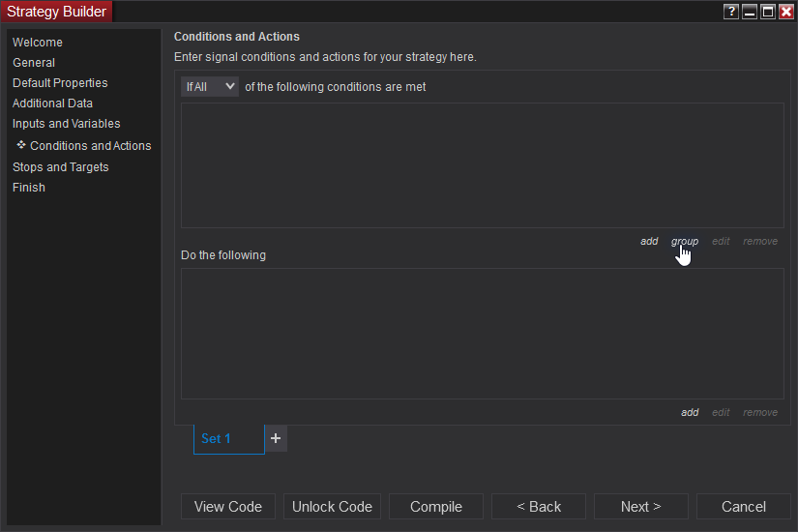
Task: Click group link under conditions box
Action: (685, 241)
